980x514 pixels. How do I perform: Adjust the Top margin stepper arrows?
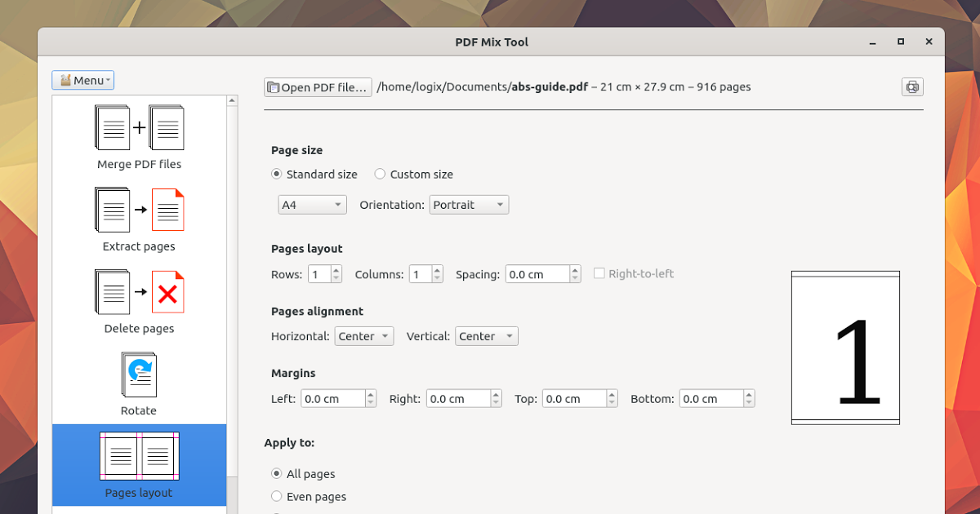coord(612,398)
